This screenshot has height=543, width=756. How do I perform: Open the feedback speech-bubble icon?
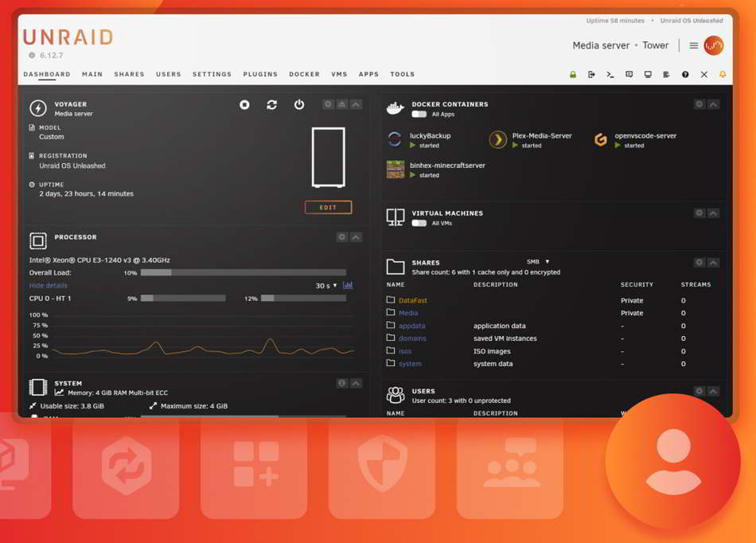[629, 74]
